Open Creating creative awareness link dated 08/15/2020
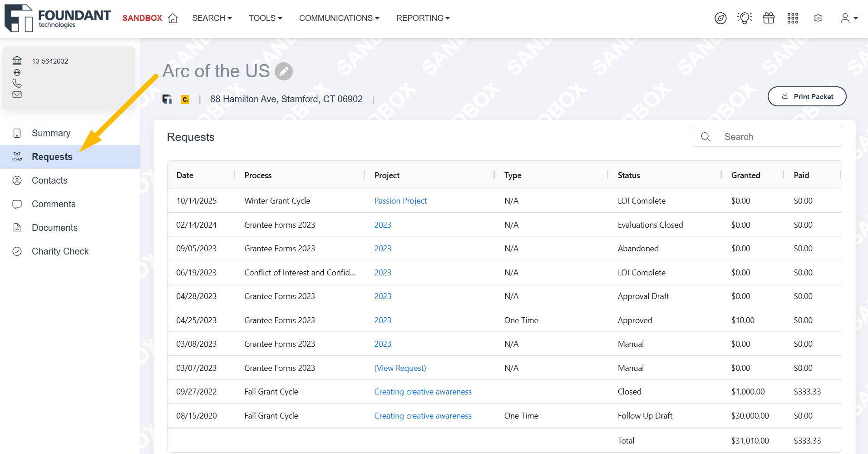The image size is (868, 454). click(423, 416)
